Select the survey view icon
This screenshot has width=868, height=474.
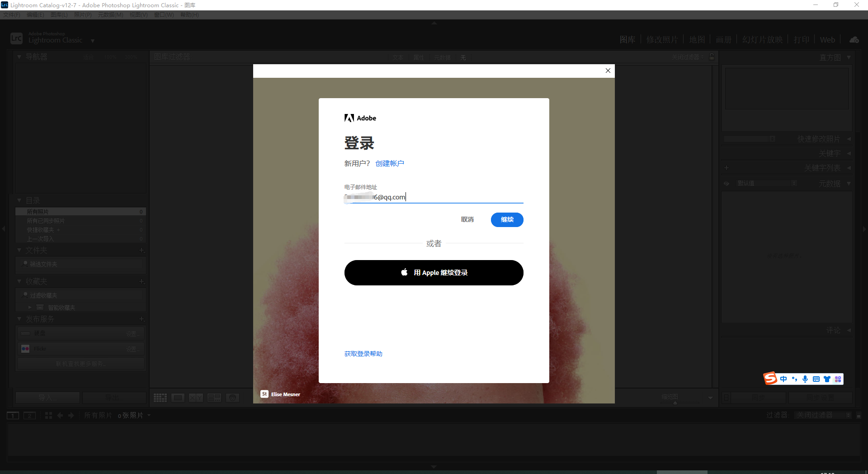[214, 398]
